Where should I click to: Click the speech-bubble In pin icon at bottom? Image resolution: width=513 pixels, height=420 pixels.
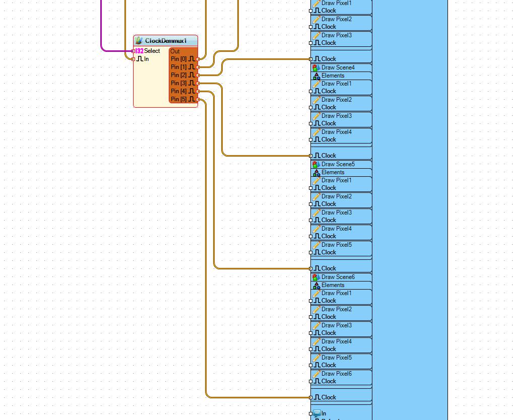pyautogui.click(x=316, y=413)
